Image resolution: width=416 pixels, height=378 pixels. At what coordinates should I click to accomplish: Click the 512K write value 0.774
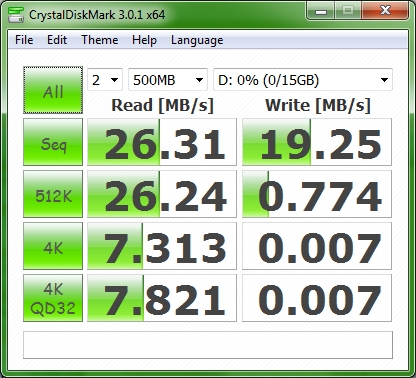pos(317,194)
